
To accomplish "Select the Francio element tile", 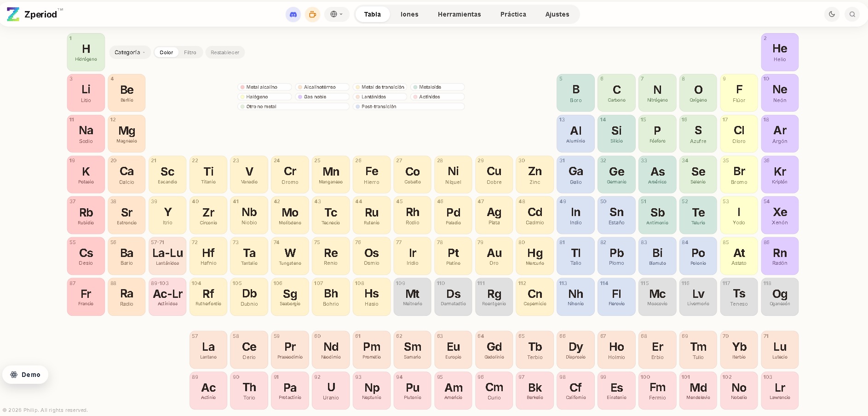I will (86, 297).
